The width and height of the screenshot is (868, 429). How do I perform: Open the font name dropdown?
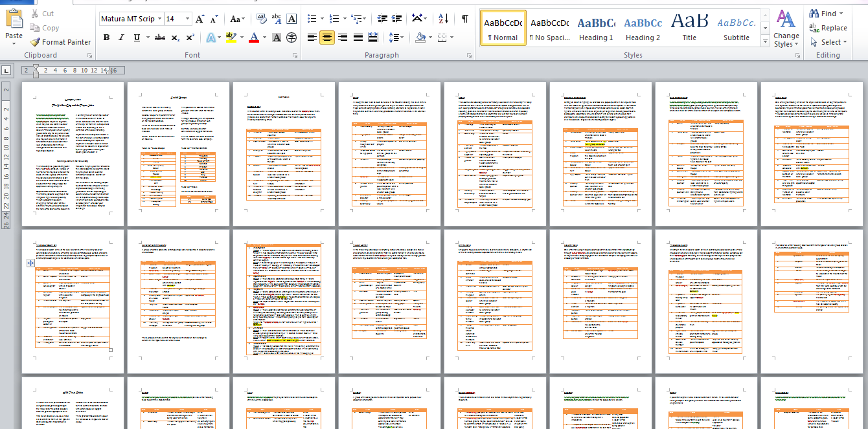click(x=159, y=19)
